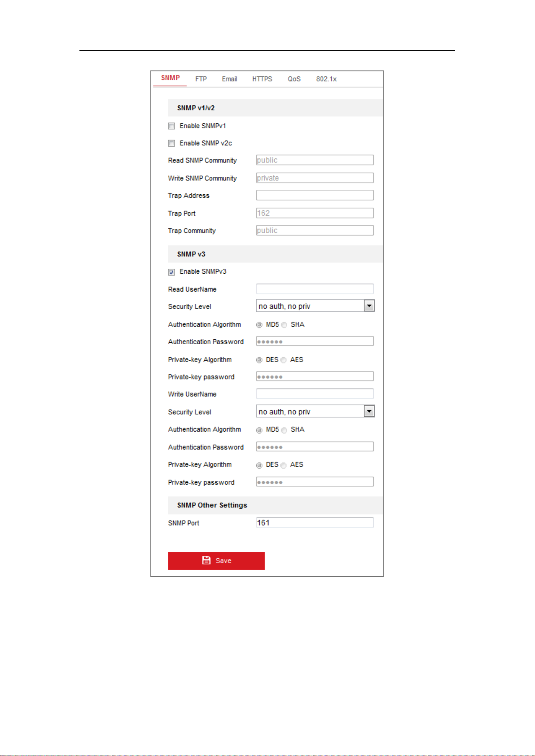Enable SNMPv1 checkbox

click(x=171, y=126)
